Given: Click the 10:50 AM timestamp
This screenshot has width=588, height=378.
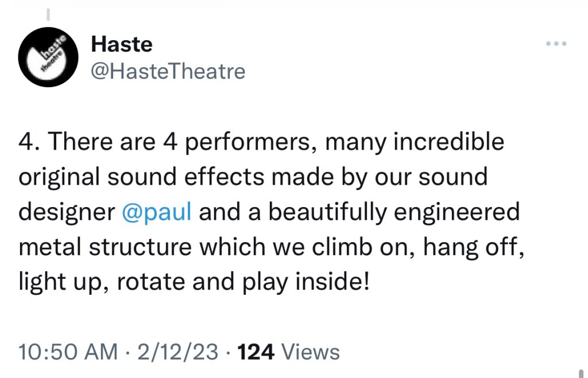Looking at the screenshot, I should point(68,352).
